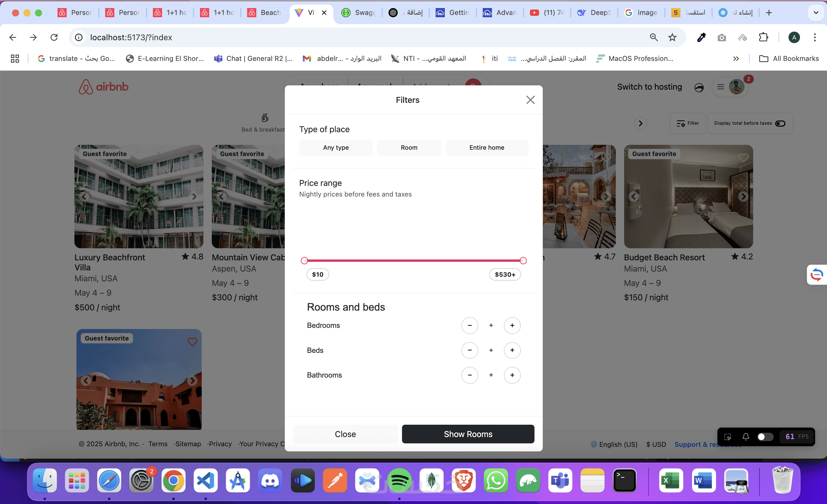Reload the page
Image resolution: width=827 pixels, height=504 pixels.
pyautogui.click(x=54, y=37)
